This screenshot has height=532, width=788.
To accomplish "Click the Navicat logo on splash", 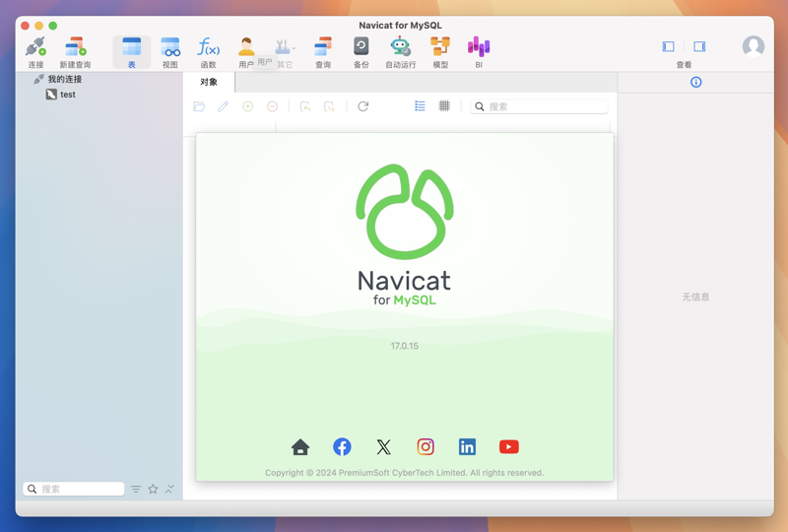I will click(x=405, y=212).
